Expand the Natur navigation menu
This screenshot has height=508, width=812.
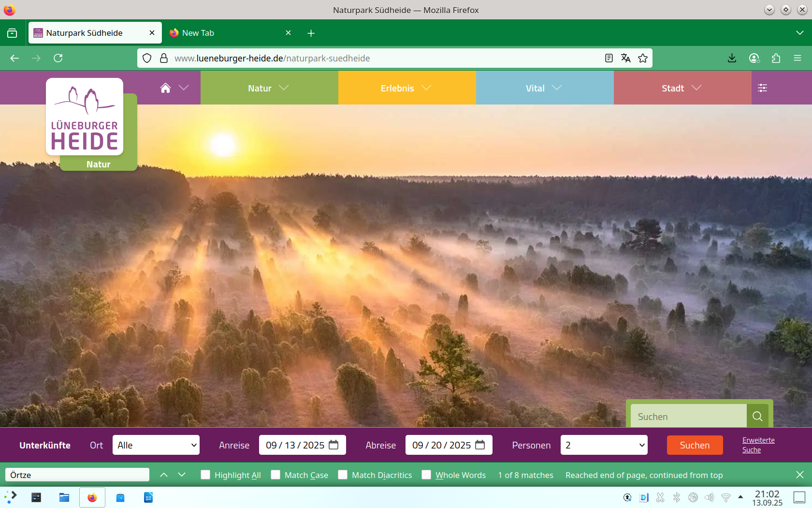[x=269, y=88]
